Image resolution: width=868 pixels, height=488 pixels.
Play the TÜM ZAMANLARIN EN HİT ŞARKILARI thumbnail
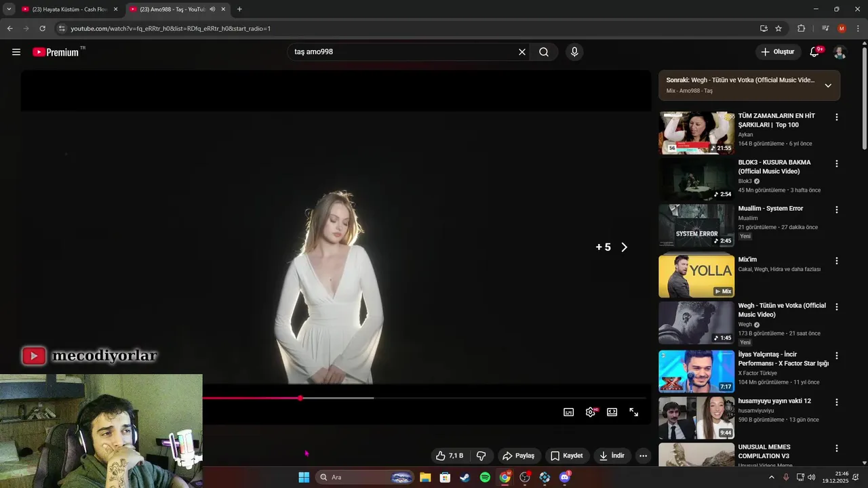(x=696, y=133)
